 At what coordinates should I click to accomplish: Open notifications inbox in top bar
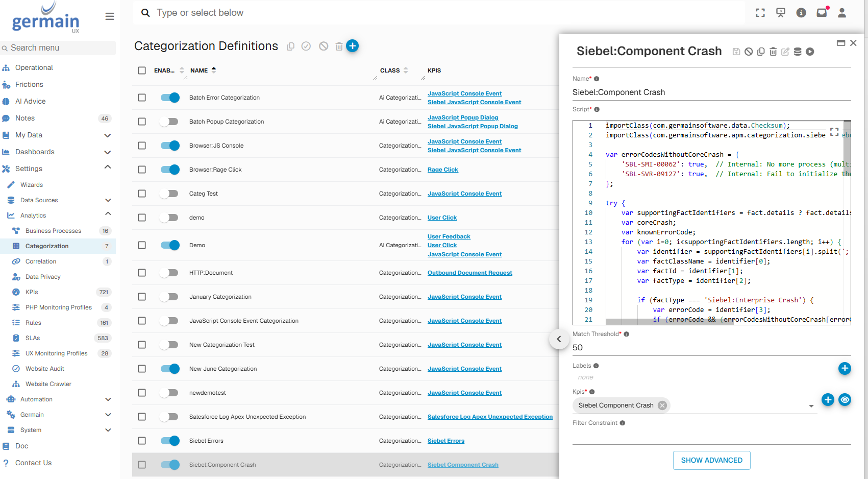(x=822, y=13)
